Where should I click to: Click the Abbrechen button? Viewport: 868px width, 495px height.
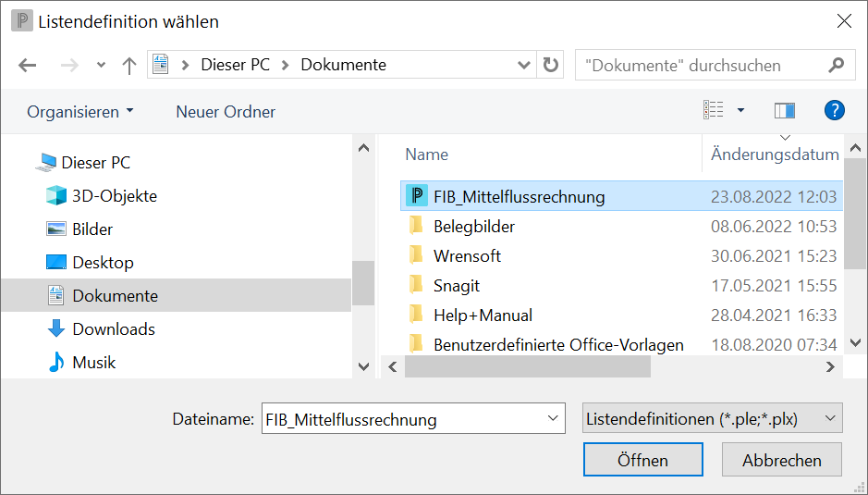click(x=782, y=460)
